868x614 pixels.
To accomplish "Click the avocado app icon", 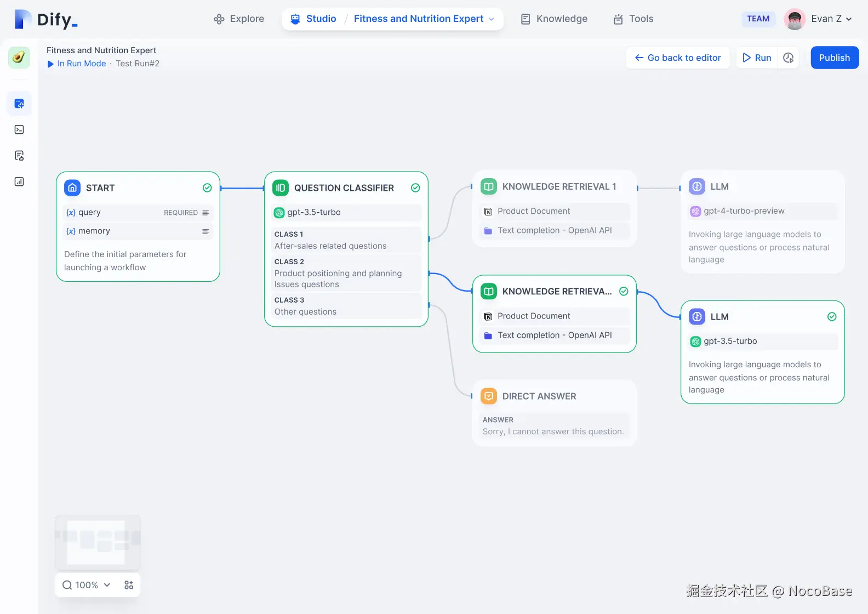I will click(x=19, y=58).
